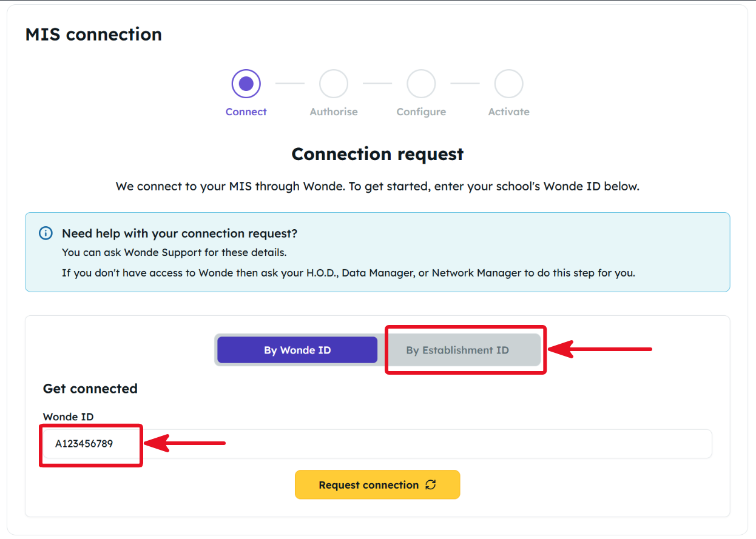Click the Configure step circle
Screen dimensions: 756x539
(x=421, y=84)
